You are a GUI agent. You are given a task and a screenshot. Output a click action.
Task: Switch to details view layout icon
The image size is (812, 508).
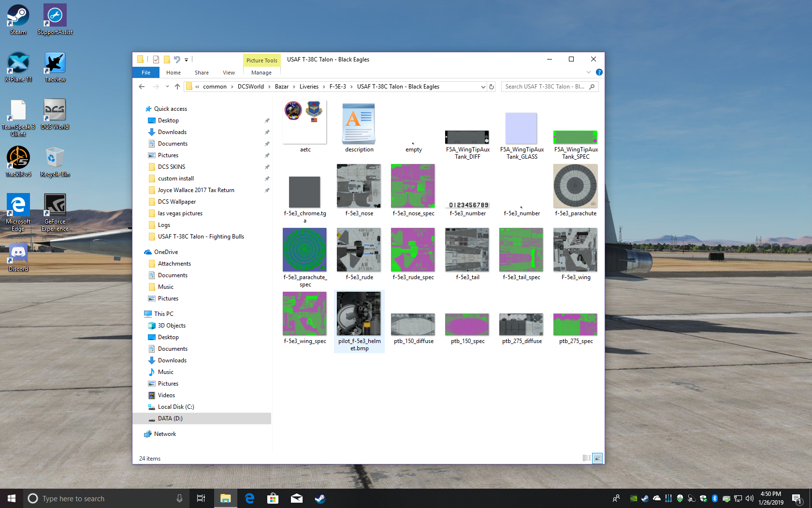[x=587, y=458]
